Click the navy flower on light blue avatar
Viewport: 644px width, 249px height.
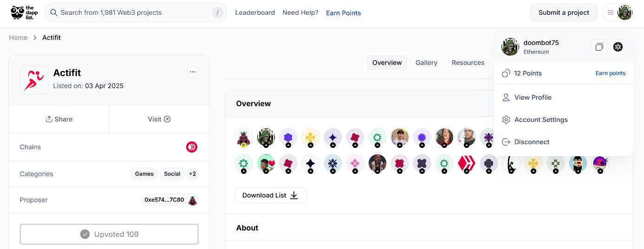[332, 164]
